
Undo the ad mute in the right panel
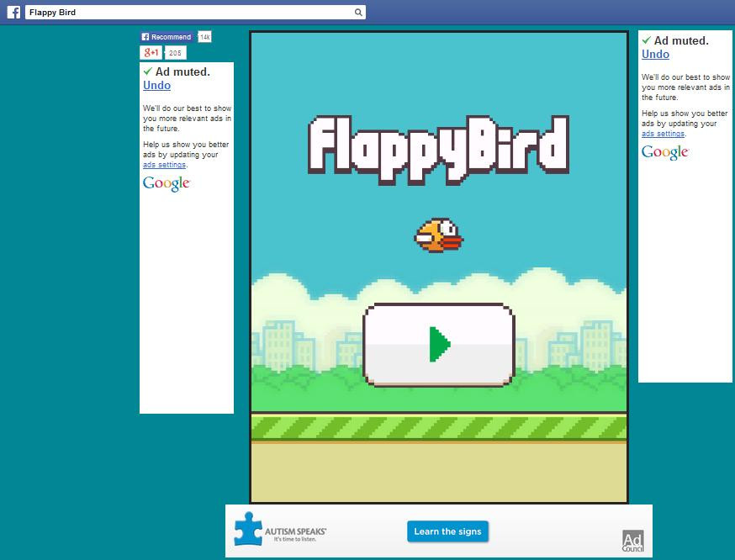click(x=655, y=54)
